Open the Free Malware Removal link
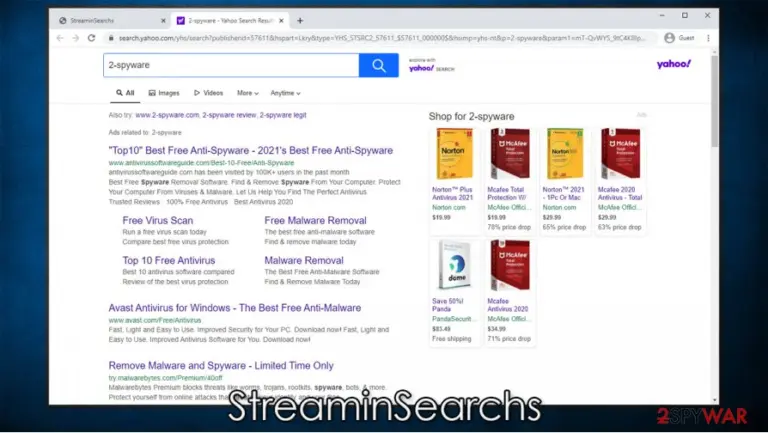 (315, 220)
